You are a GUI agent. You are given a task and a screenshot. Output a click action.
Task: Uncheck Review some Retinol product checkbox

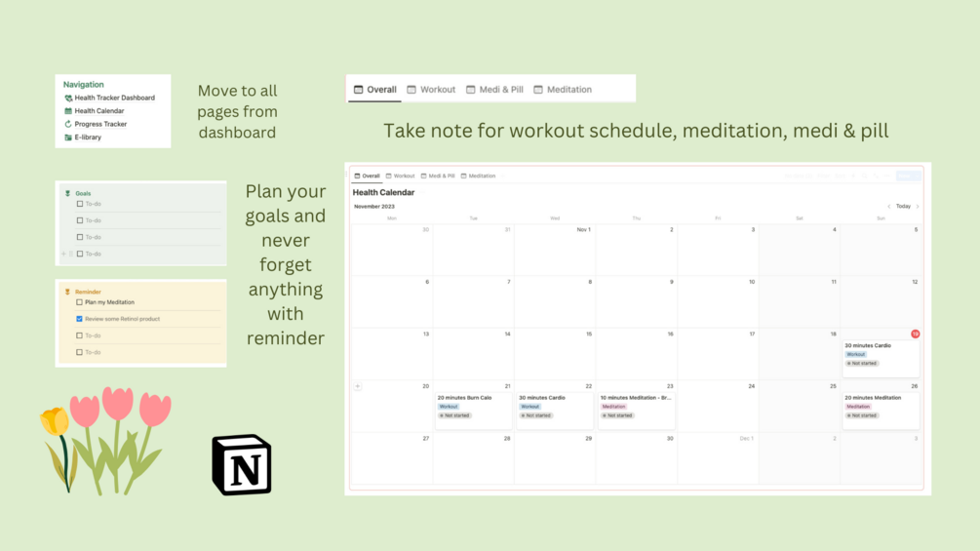[80, 319]
